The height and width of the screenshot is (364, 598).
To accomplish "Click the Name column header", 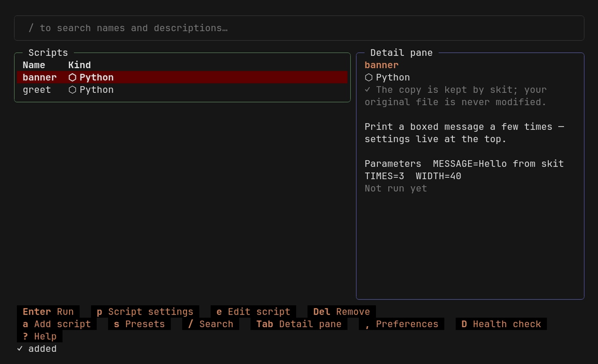I will [x=34, y=65].
